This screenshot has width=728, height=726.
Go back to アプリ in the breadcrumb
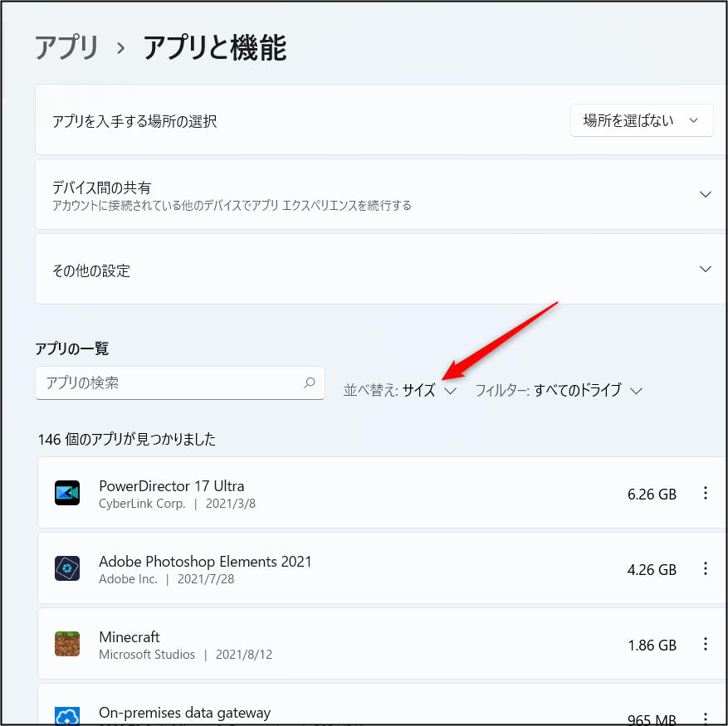[x=67, y=48]
